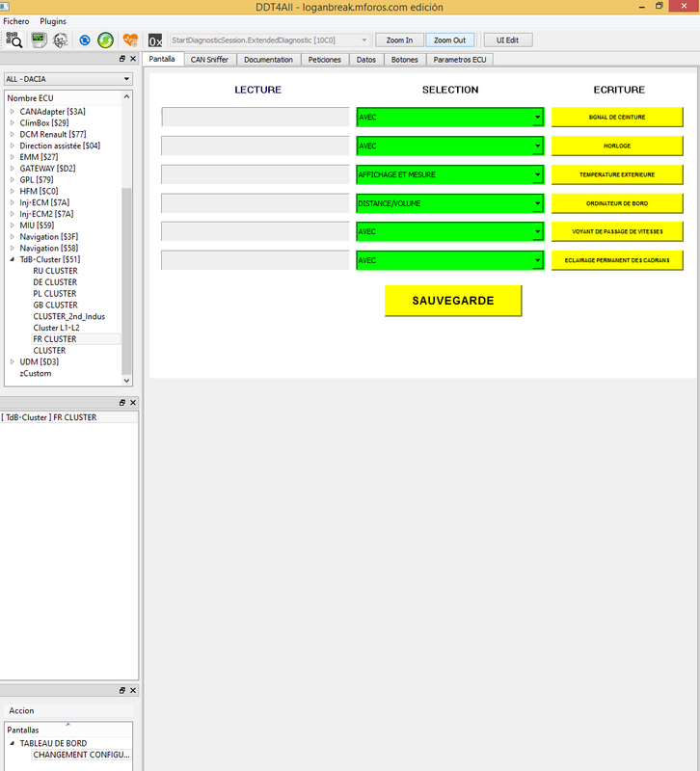Click the first LECTURE input field
700x771 pixels.
point(255,117)
